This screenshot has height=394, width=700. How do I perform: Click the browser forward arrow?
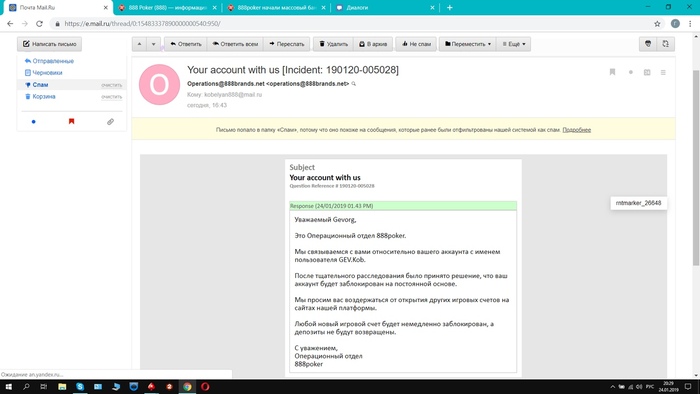[x=25, y=24]
